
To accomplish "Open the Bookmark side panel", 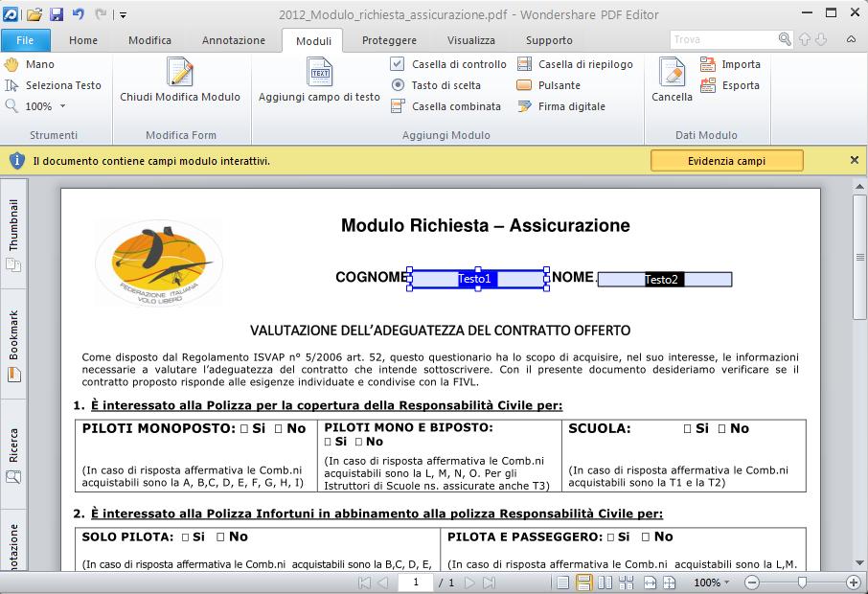I will 13,344.
